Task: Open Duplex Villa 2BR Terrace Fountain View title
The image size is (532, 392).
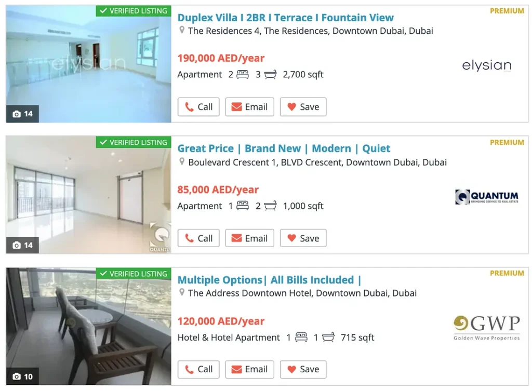Action: [285, 18]
